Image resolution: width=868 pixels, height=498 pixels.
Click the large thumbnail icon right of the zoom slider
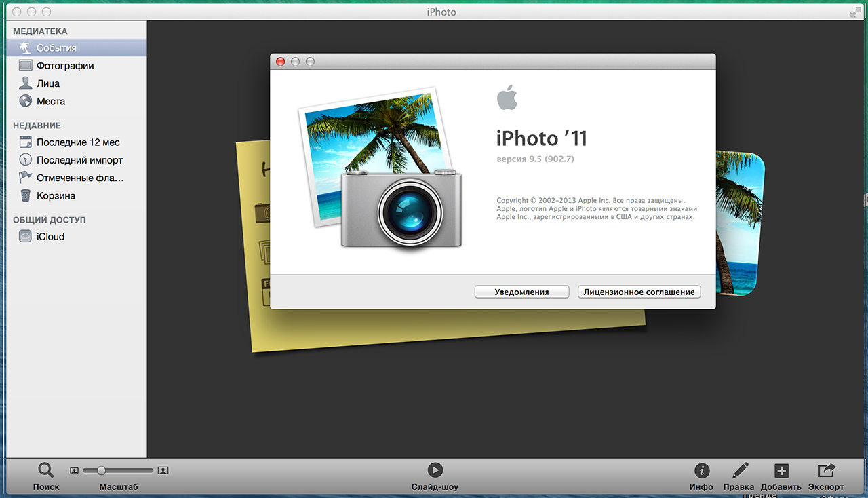pyautogui.click(x=163, y=470)
